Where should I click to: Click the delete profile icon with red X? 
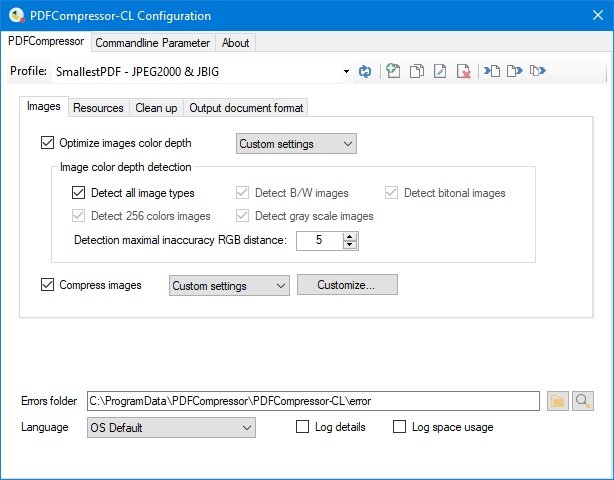tap(464, 71)
